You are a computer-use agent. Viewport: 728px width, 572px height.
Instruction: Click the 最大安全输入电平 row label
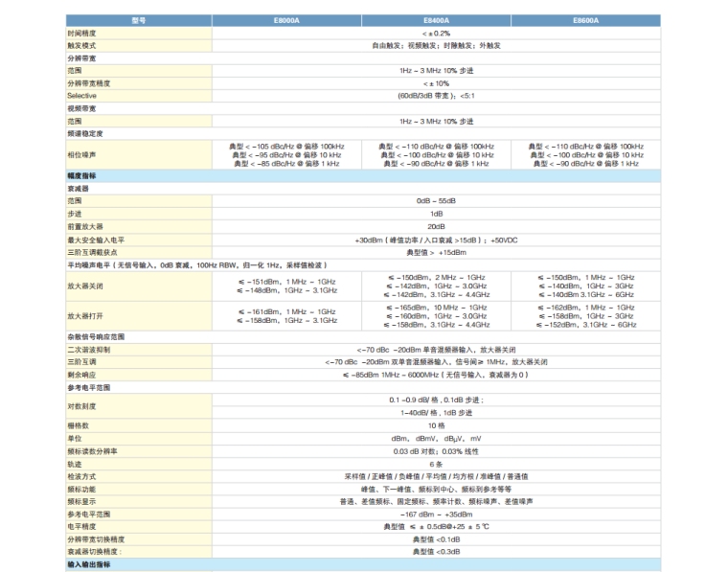pyautogui.click(x=94, y=239)
